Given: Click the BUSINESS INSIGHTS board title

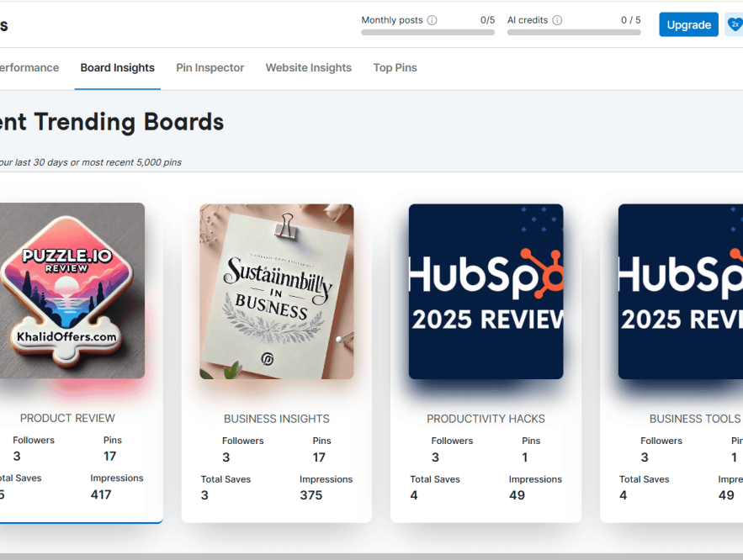Looking at the screenshot, I should tap(277, 419).
